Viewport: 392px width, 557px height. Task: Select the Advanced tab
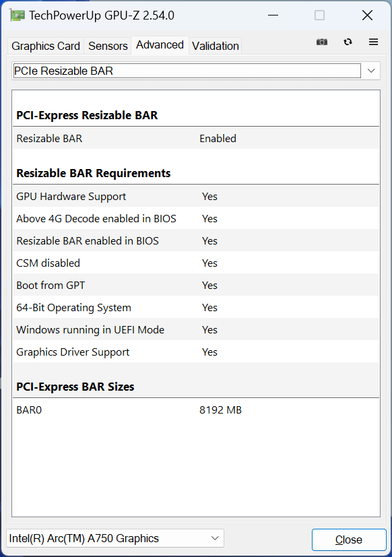point(160,45)
